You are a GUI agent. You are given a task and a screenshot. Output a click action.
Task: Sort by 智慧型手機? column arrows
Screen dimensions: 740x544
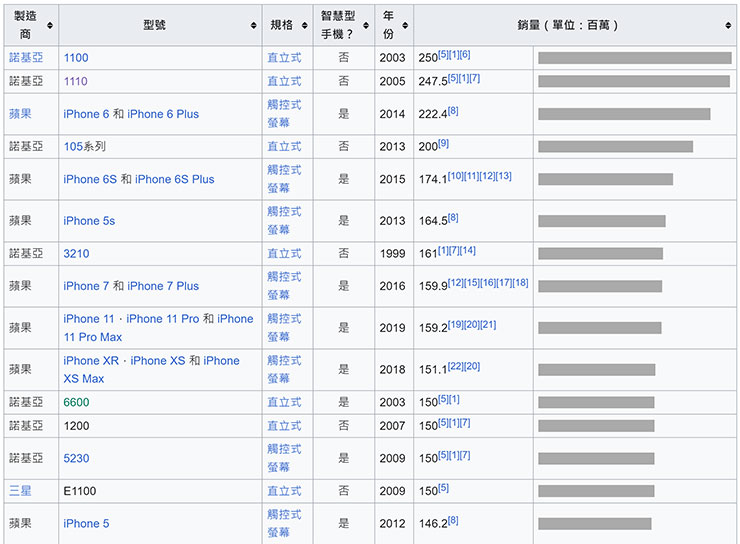[365, 24]
